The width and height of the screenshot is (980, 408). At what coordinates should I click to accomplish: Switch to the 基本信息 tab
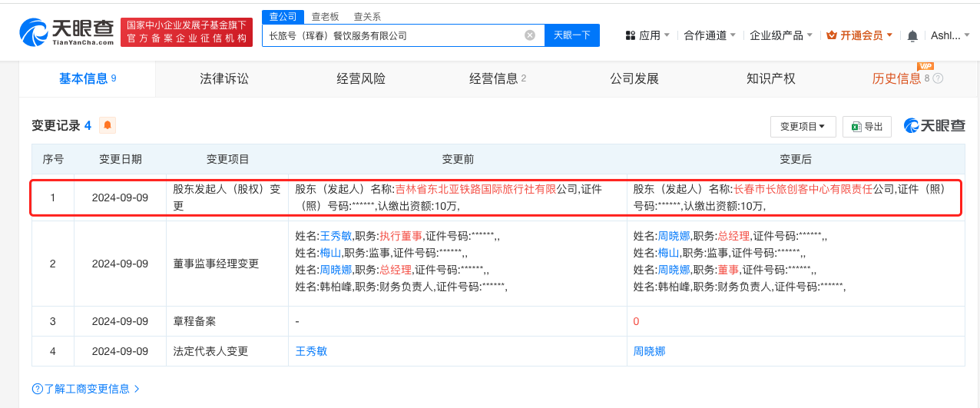point(88,78)
